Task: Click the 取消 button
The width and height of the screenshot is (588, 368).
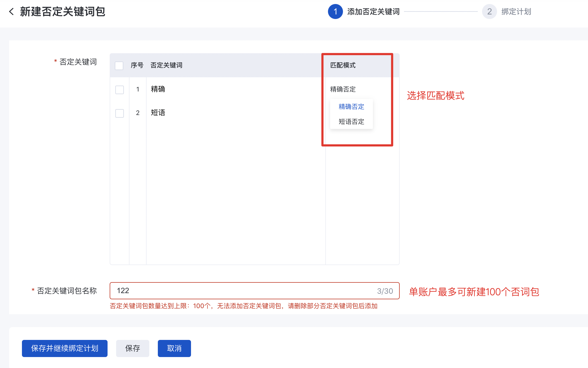Action: [174, 348]
